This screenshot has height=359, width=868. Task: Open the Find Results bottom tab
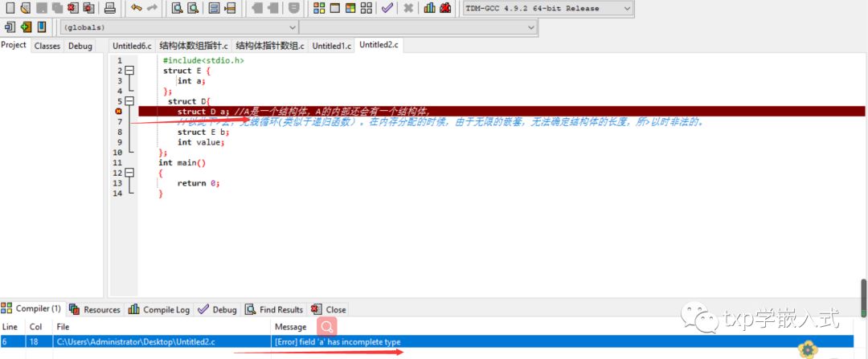(x=275, y=310)
